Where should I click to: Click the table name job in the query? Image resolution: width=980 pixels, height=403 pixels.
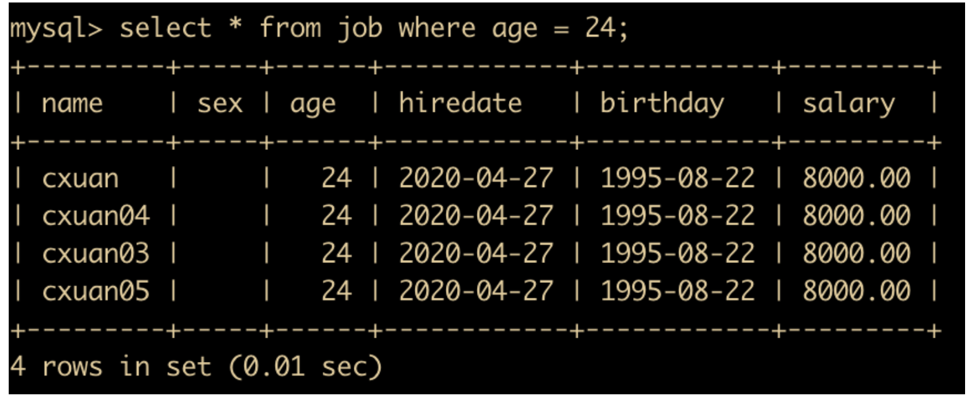point(359,29)
